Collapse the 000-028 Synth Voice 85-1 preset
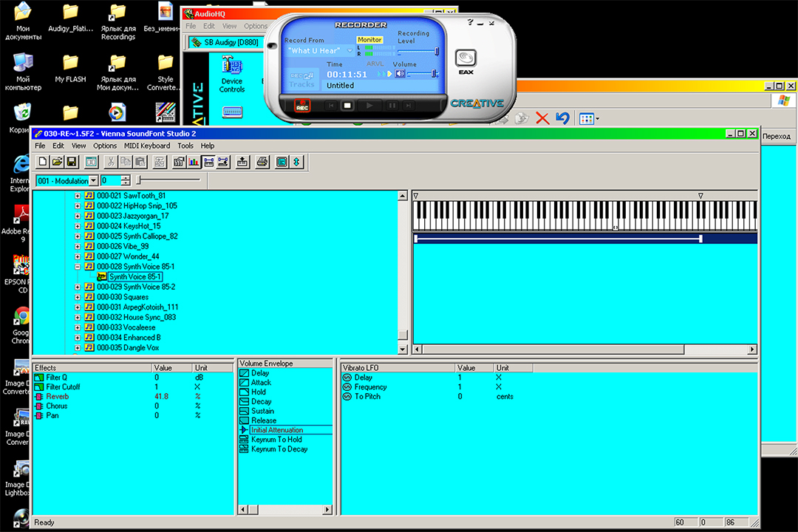Screen dimensions: 798x532 coord(78,267)
